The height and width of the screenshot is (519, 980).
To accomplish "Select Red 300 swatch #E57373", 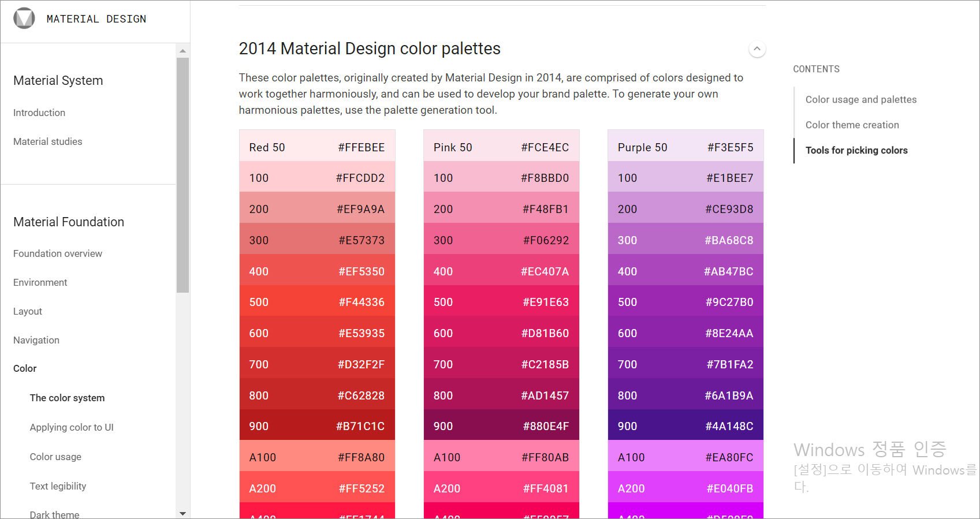I will pos(317,239).
